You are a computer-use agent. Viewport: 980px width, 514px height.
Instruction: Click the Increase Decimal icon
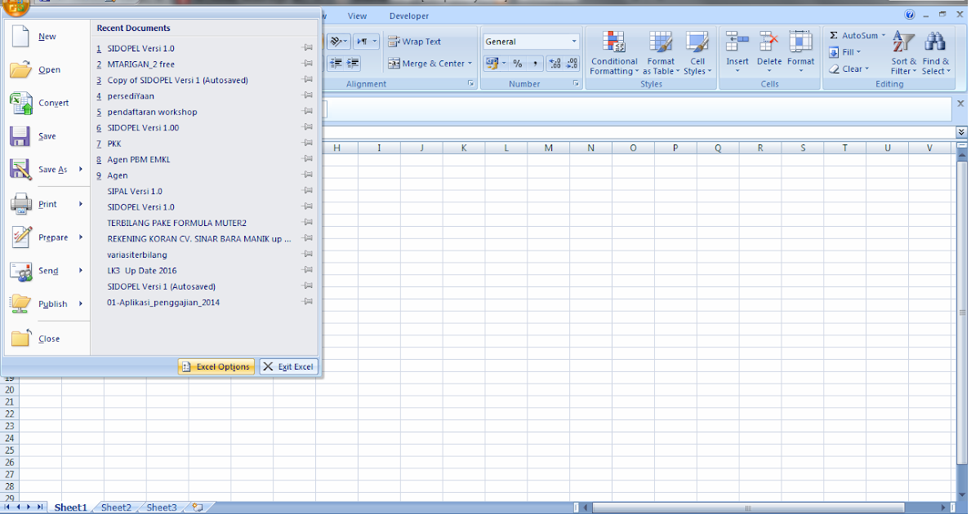(x=555, y=63)
